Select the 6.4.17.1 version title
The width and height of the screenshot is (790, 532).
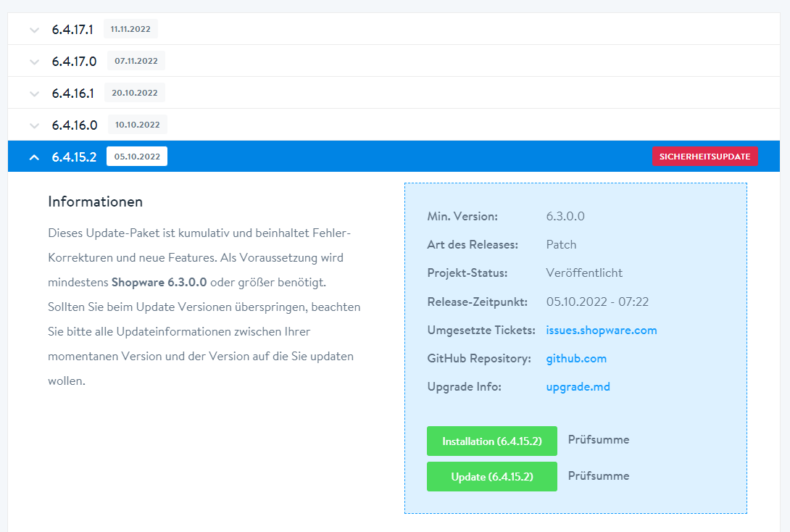(72, 30)
